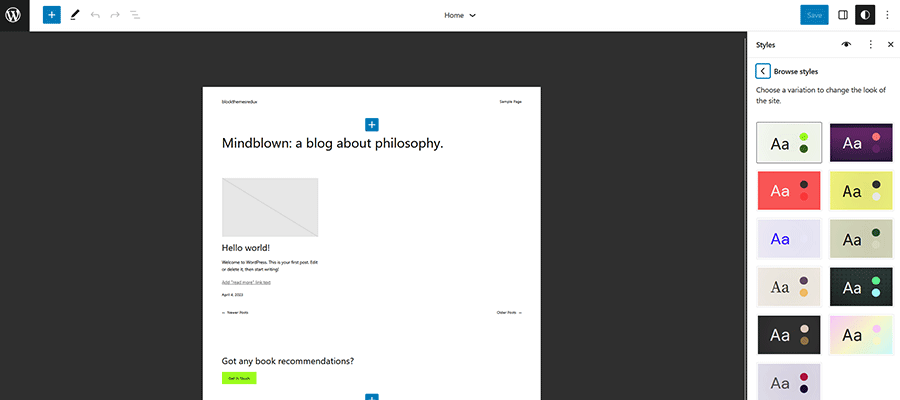The height and width of the screenshot is (400, 900).
Task: Click the green Get In Touch button
Action: pos(239,378)
